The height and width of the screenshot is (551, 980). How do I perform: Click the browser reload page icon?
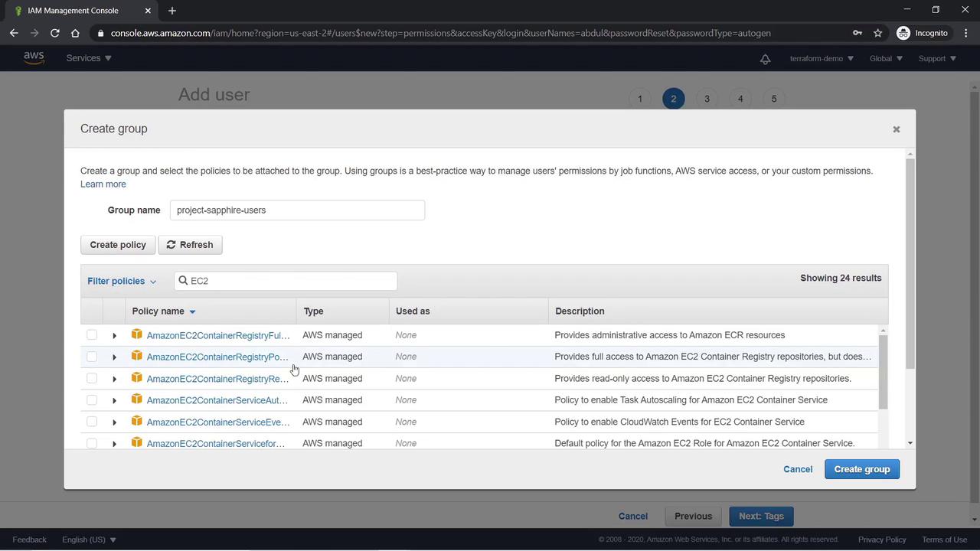point(54,33)
